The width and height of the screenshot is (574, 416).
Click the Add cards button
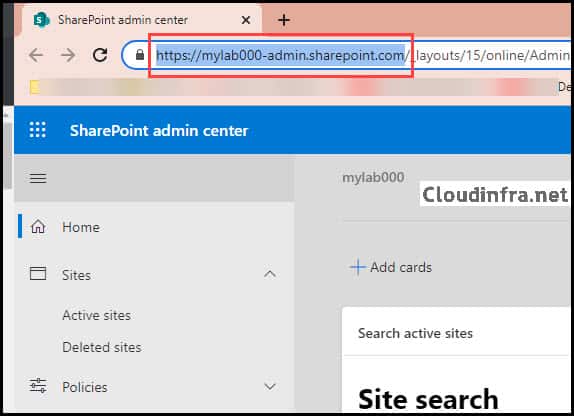point(391,267)
